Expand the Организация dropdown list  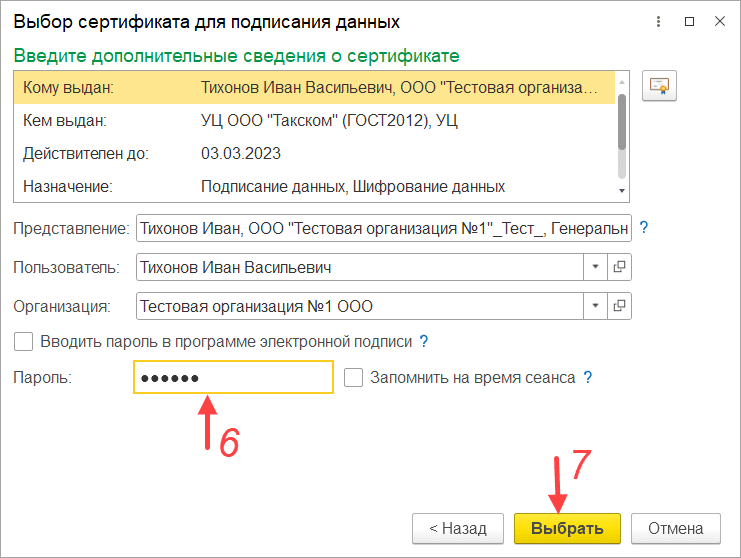(x=594, y=306)
